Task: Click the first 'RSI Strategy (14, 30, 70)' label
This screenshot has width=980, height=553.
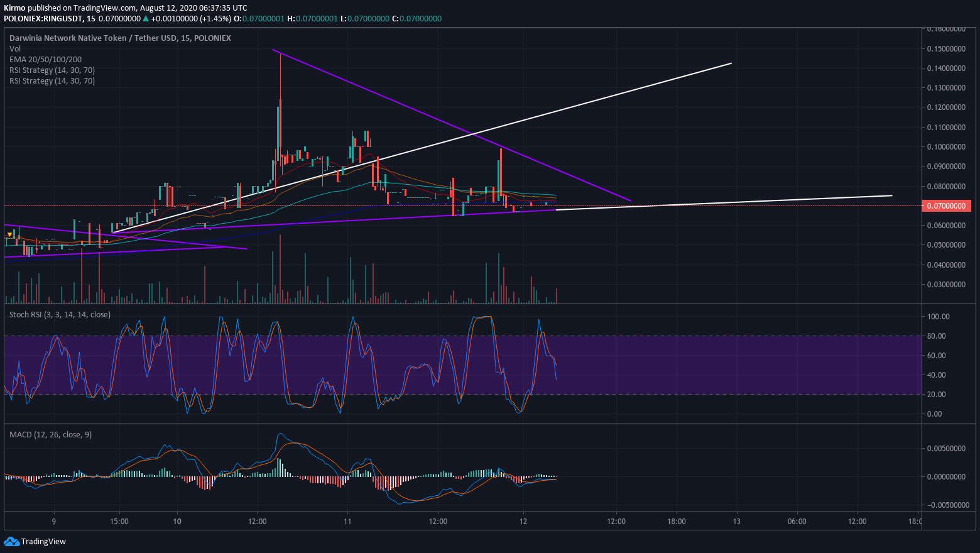Action: click(x=52, y=70)
